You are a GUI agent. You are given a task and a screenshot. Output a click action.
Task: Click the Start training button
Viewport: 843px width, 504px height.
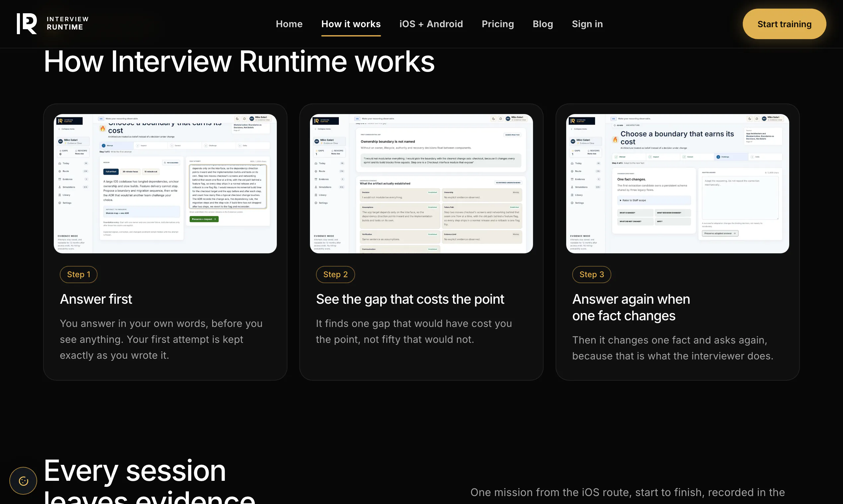pyautogui.click(x=784, y=24)
